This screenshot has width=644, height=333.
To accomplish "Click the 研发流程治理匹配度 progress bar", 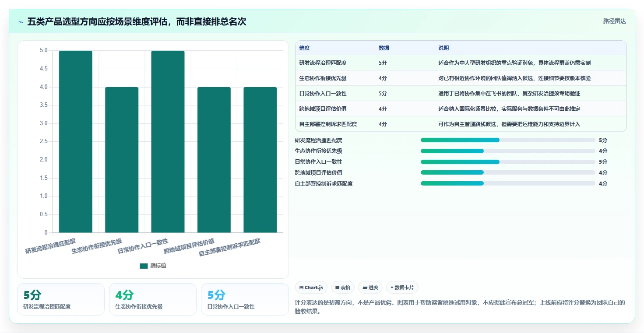I will [x=508, y=140].
